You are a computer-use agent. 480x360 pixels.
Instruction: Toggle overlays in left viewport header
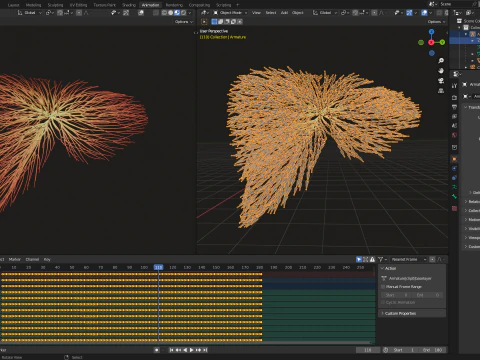tap(141, 13)
